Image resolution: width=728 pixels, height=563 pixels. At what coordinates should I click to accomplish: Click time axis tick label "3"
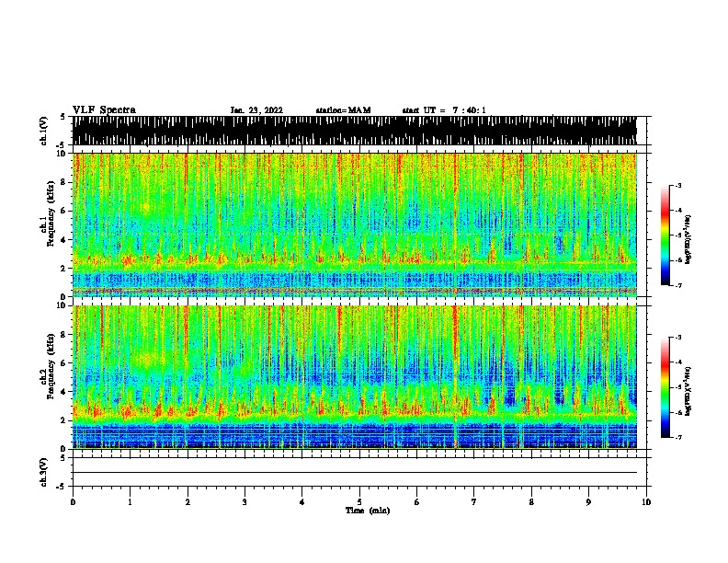point(245,501)
